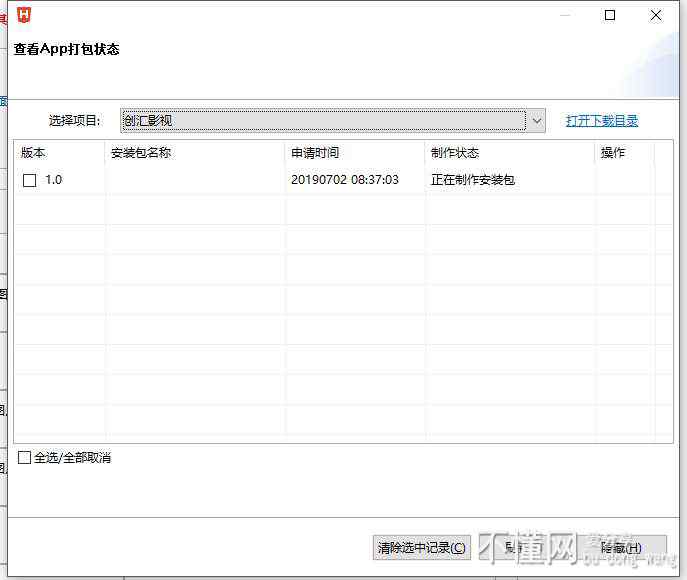This screenshot has width=687, height=580.
Task: Close the 查看App打包状态 dialog
Action: 656,15
